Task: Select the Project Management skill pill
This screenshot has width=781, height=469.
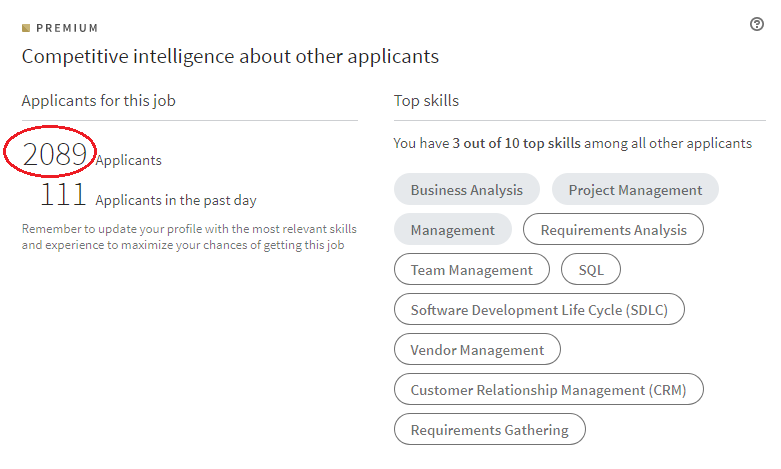Action: [635, 189]
